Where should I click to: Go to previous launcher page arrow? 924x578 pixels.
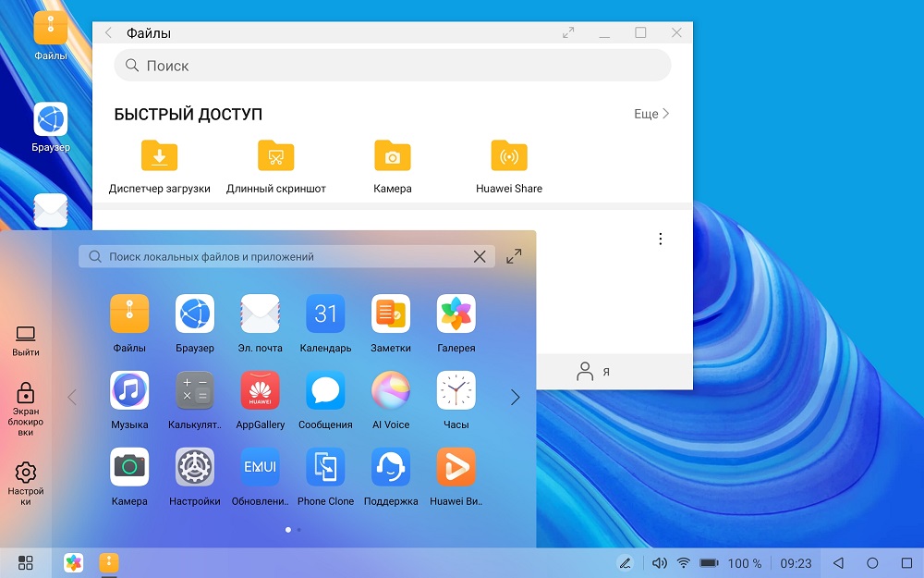point(72,397)
